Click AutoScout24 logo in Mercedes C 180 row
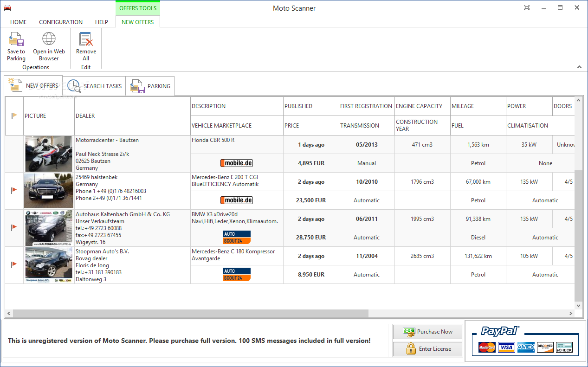The height and width of the screenshot is (367, 588). pyautogui.click(x=237, y=275)
